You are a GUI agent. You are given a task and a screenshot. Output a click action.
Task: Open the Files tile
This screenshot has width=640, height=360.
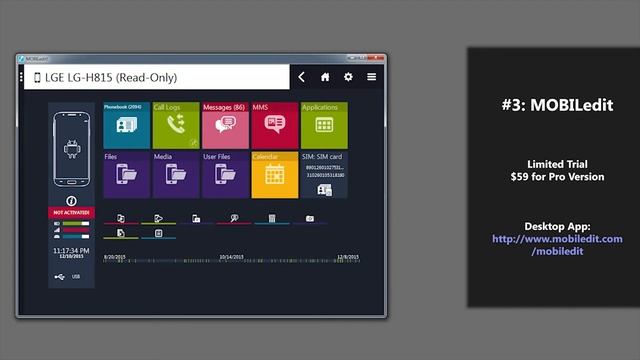[127, 175]
